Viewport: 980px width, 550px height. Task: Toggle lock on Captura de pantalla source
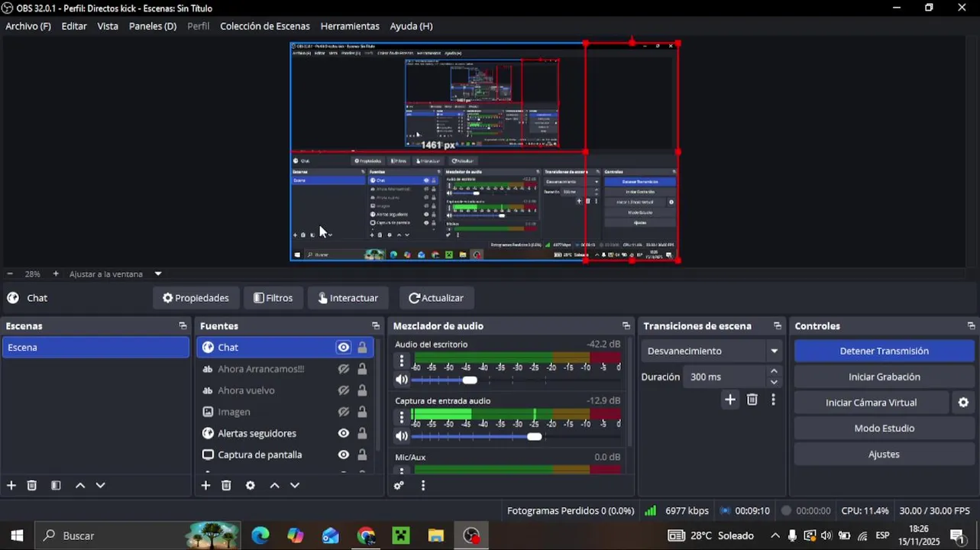pos(362,455)
